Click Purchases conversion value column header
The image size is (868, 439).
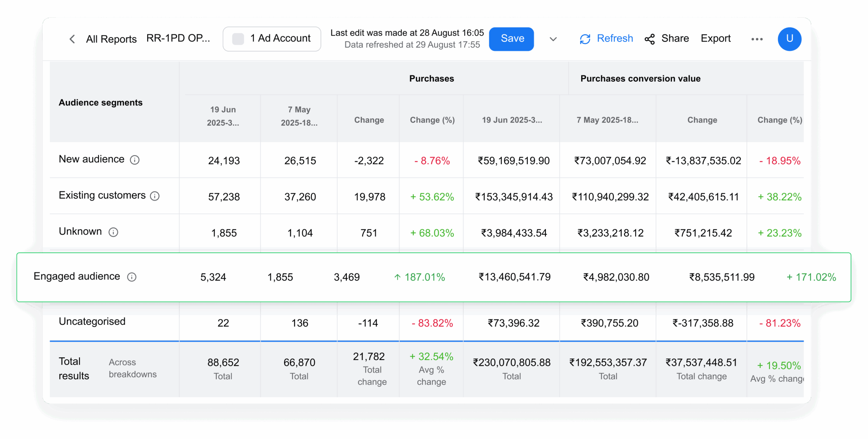click(640, 79)
